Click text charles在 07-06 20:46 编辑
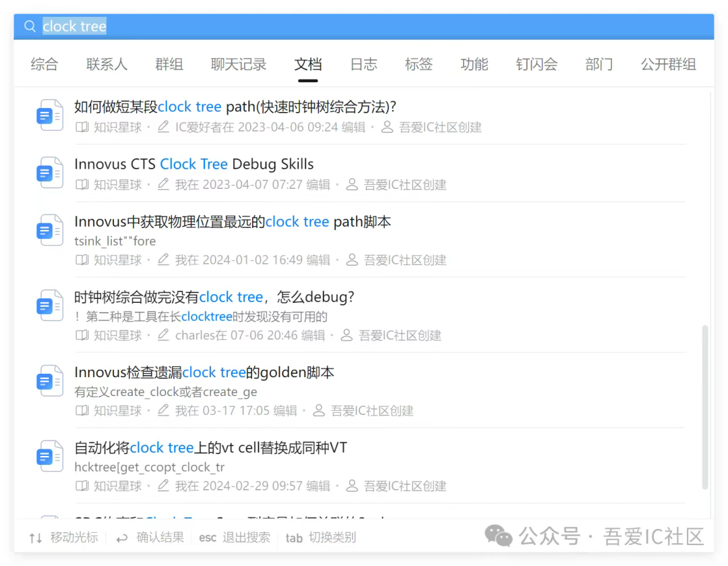Screen dimensions: 728x566 pyautogui.click(x=250, y=335)
